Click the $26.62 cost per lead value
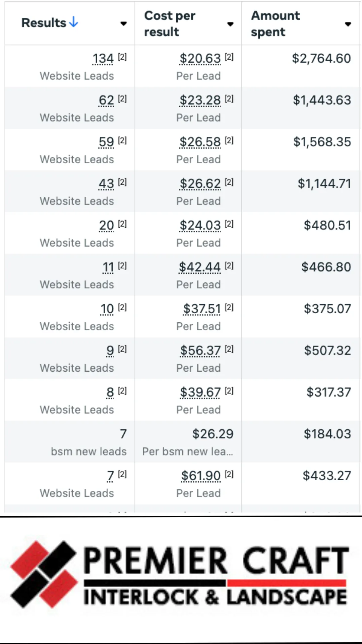362x644 pixels. [x=200, y=184]
